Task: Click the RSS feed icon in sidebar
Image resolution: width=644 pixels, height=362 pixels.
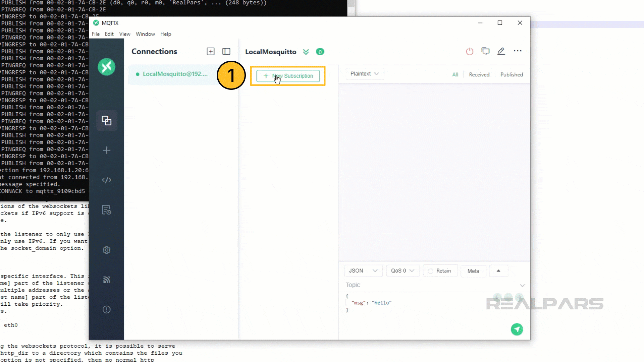Action: point(107,280)
